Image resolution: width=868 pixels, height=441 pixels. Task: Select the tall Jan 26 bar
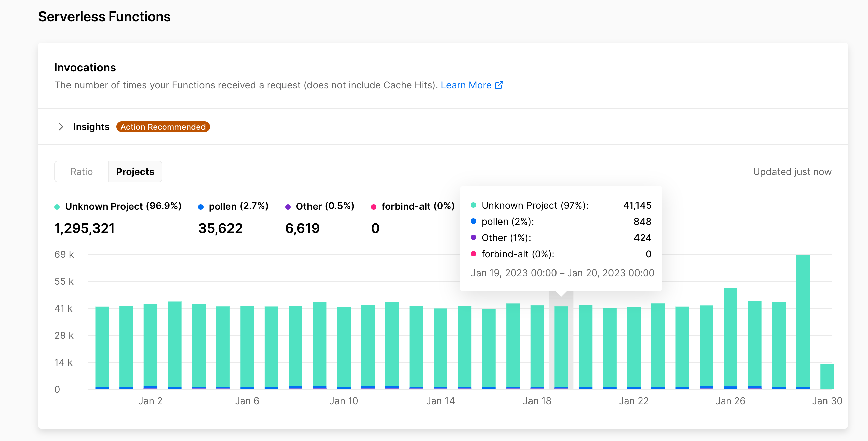730,338
